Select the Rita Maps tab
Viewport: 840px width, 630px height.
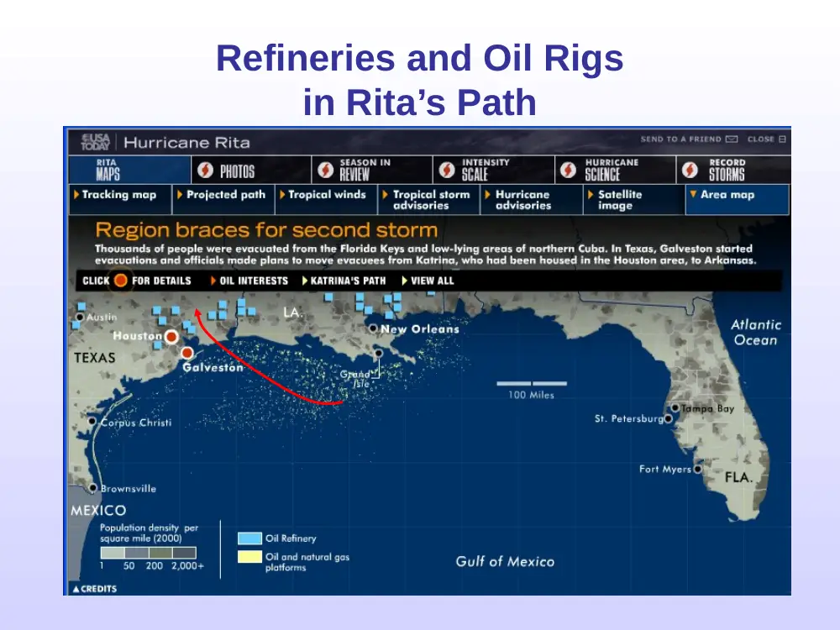(129, 170)
